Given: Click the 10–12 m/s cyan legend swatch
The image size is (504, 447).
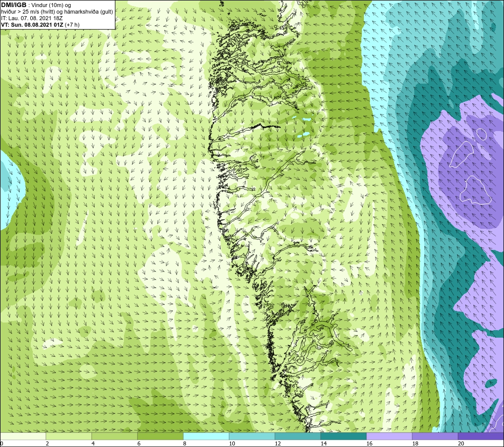Looking at the screenshot, I should 252,436.
